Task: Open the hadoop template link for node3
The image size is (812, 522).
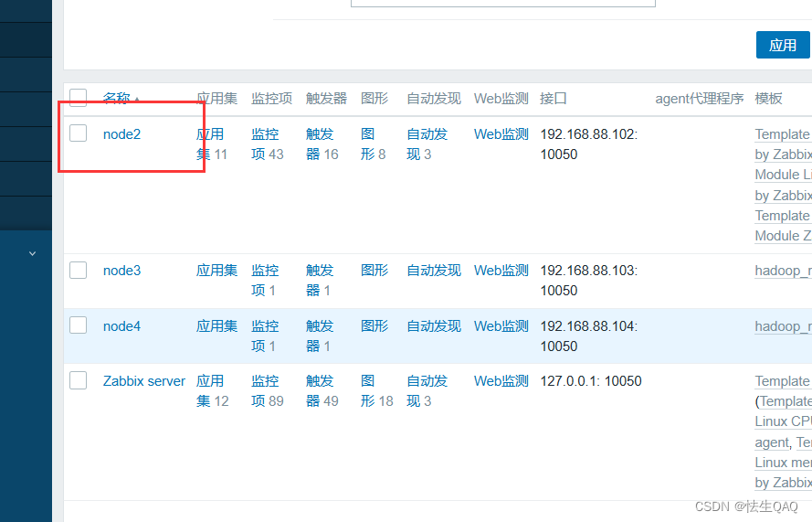Action: [783, 271]
